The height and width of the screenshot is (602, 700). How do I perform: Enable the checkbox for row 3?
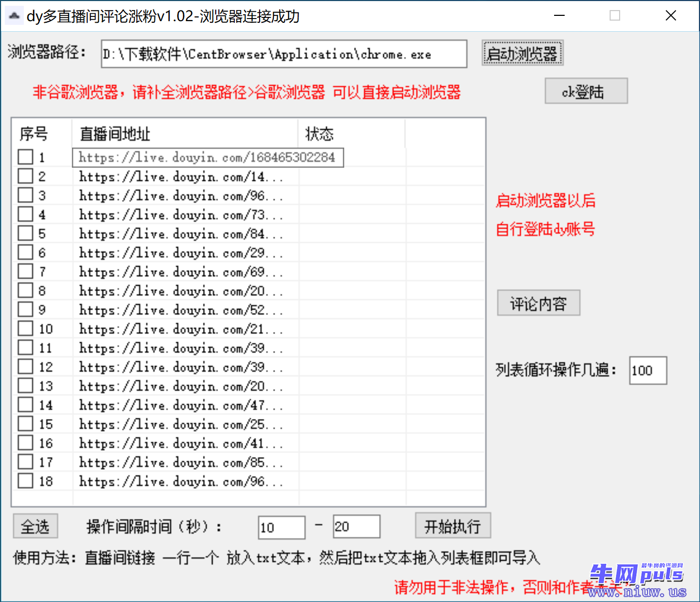coord(25,195)
